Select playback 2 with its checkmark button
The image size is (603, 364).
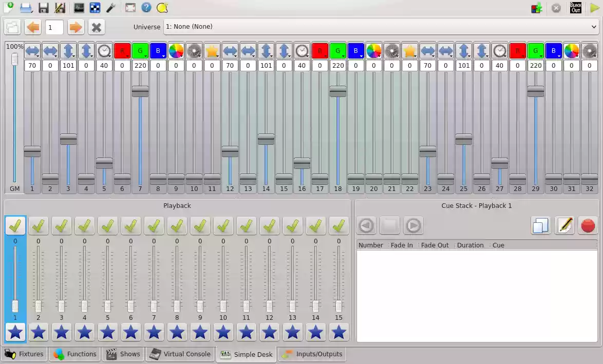point(38,225)
